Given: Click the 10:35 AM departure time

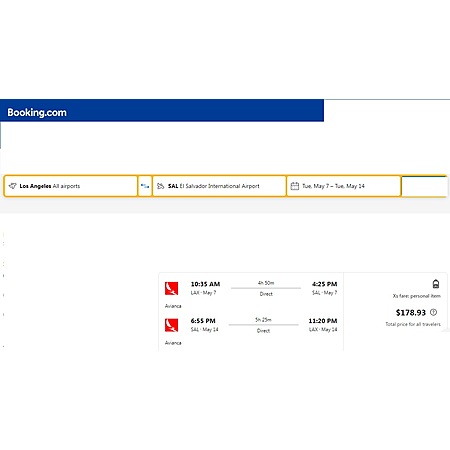Looking at the screenshot, I should pos(205,284).
